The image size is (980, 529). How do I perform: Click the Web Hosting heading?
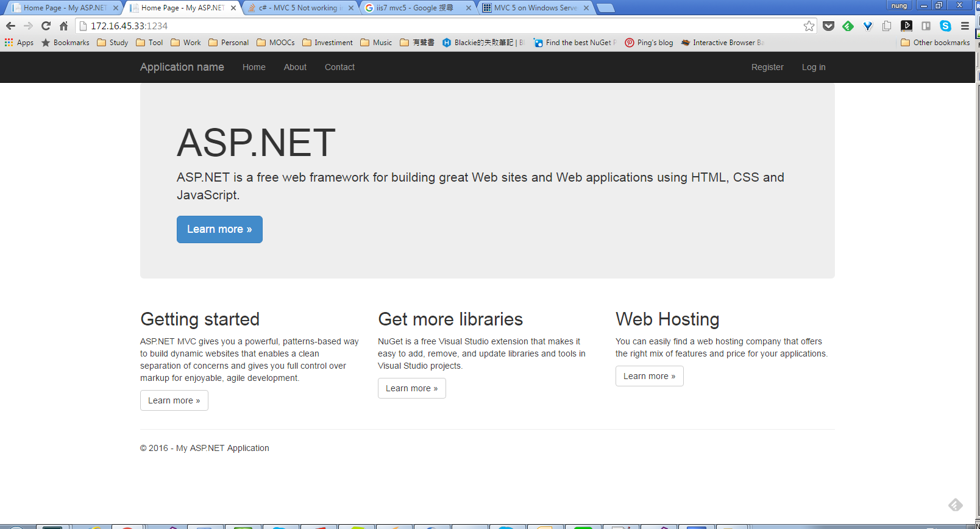[667, 319]
